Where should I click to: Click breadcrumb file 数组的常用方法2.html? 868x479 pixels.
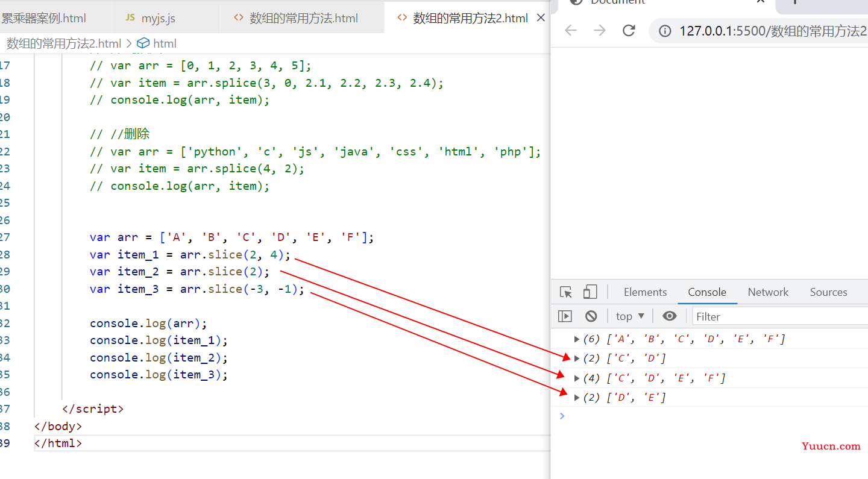pyautogui.click(x=64, y=43)
